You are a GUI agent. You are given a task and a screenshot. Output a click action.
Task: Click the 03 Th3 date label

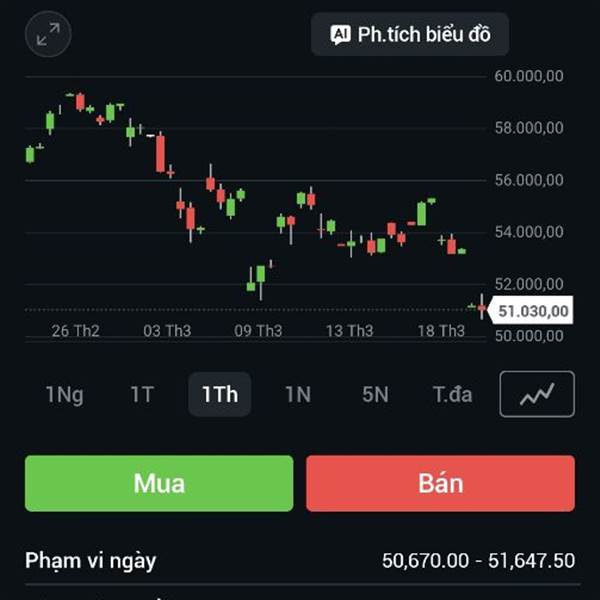(167, 331)
